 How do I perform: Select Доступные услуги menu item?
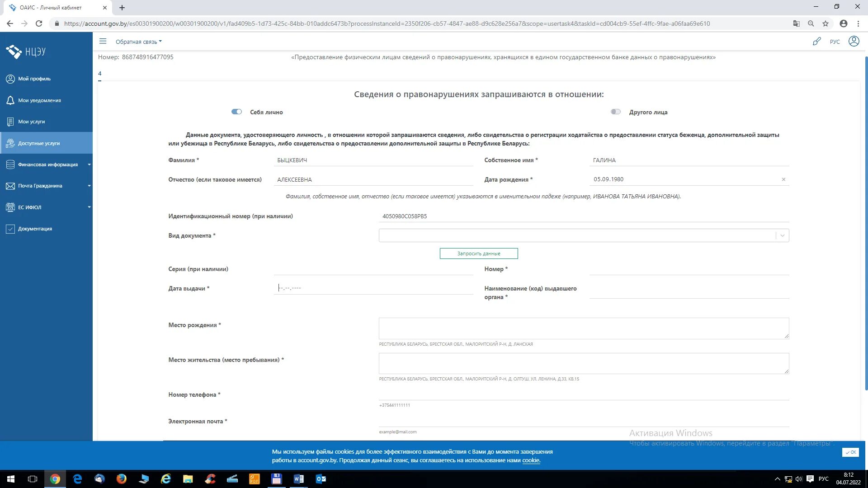coord(39,143)
